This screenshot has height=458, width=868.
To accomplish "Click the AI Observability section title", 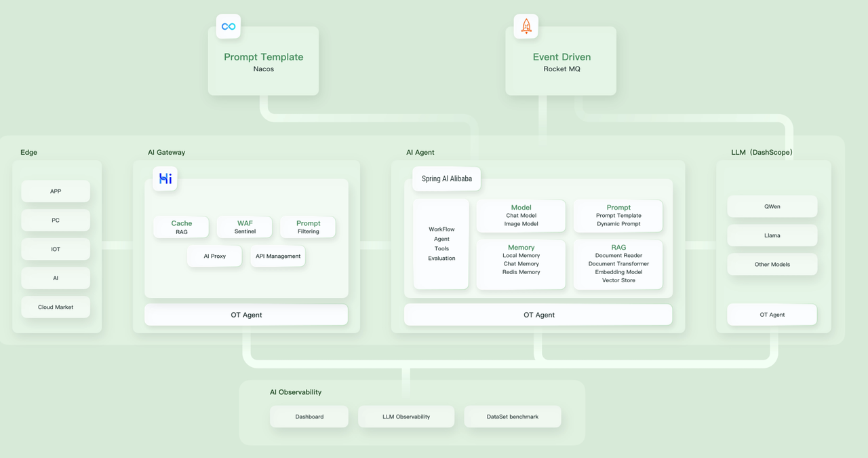I will point(296,392).
